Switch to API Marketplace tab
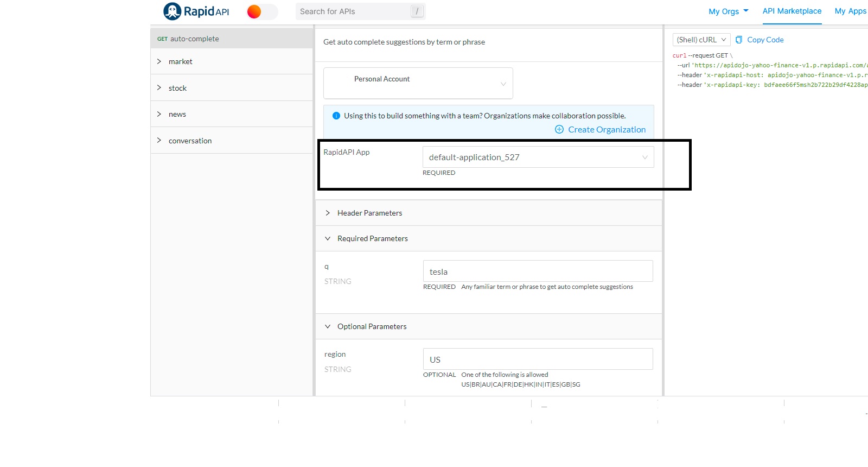This screenshot has width=868, height=467. click(792, 11)
